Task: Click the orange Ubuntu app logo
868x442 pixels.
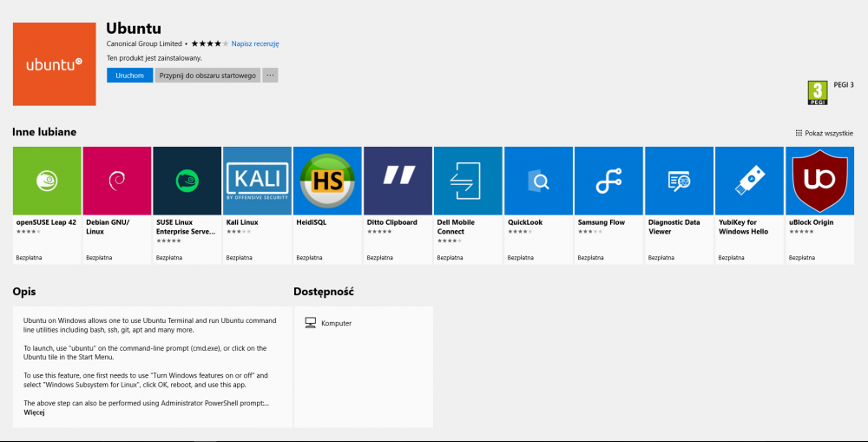Action: pyautogui.click(x=54, y=64)
